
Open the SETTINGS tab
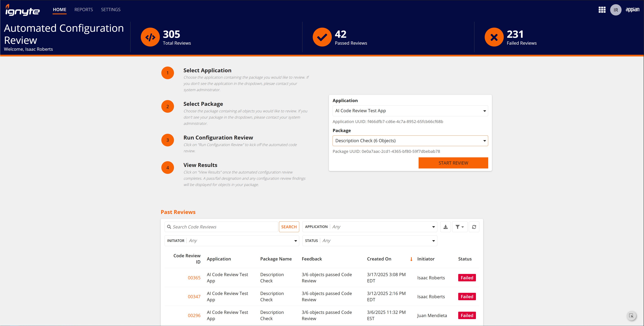[110, 9]
